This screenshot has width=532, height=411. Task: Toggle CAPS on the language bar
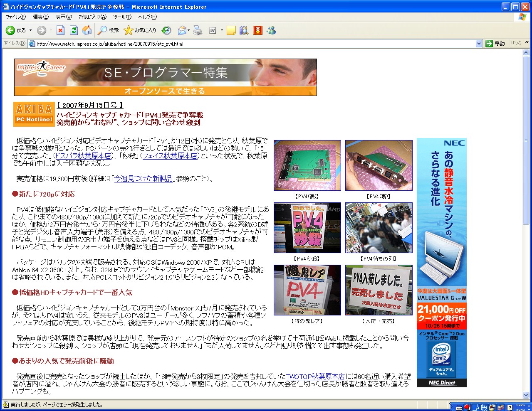[x=520, y=405]
